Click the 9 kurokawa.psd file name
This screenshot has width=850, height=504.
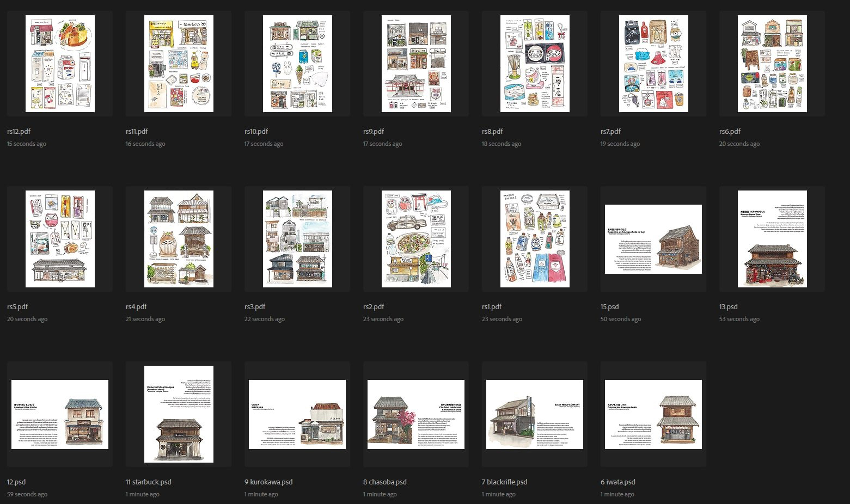268,482
